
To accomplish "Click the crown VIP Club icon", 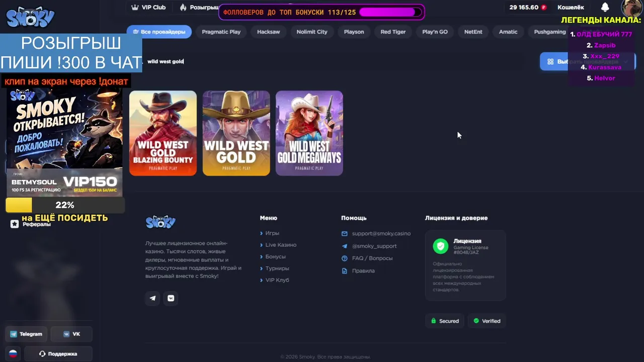I will pyautogui.click(x=135, y=8).
